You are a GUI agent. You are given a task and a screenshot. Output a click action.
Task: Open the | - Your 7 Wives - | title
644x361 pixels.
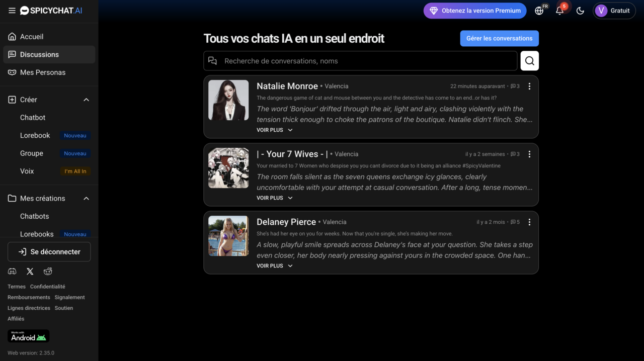pyautogui.click(x=292, y=154)
